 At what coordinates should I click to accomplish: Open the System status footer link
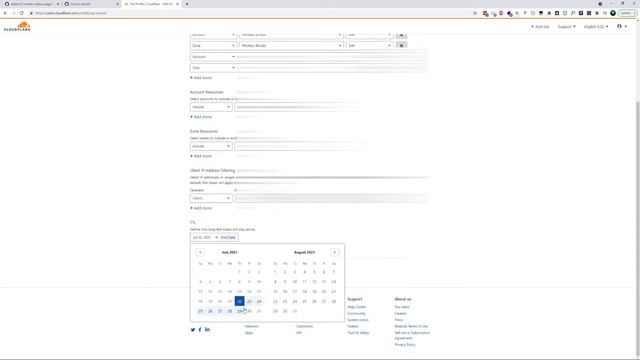(358, 320)
